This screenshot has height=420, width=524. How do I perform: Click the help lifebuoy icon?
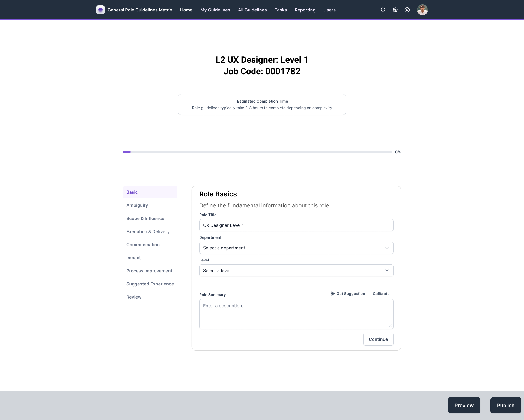pyautogui.click(x=407, y=10)
